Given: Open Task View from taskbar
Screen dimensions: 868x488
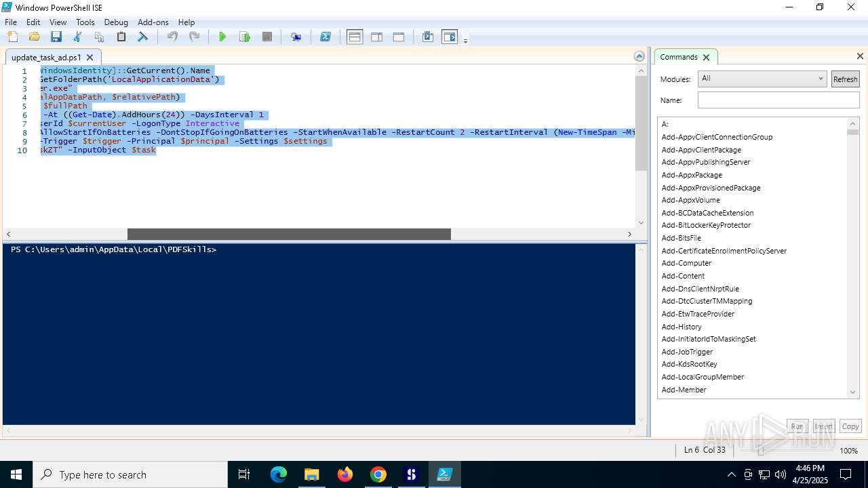Looking at the screenshot, I should (x=244, y=474).
